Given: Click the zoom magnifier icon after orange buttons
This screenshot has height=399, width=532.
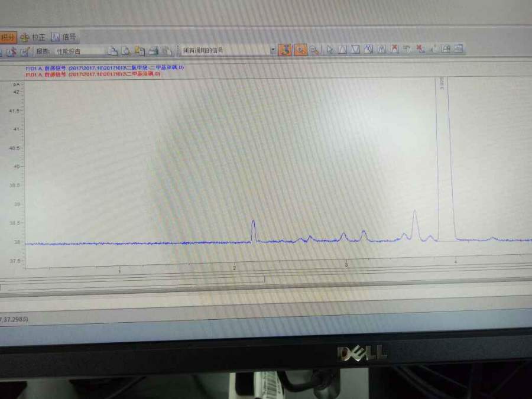Looking at the screenshot, I should pos(314,50).
